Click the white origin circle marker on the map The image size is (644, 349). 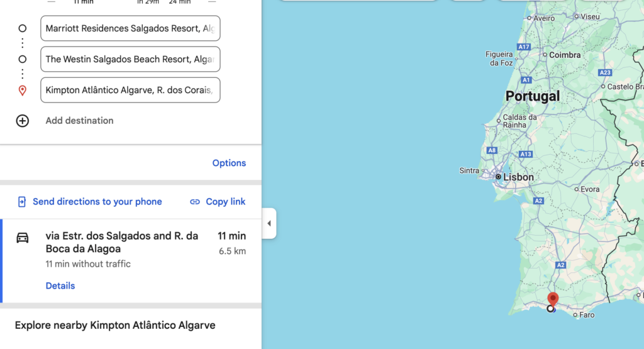tap(550, 309)
